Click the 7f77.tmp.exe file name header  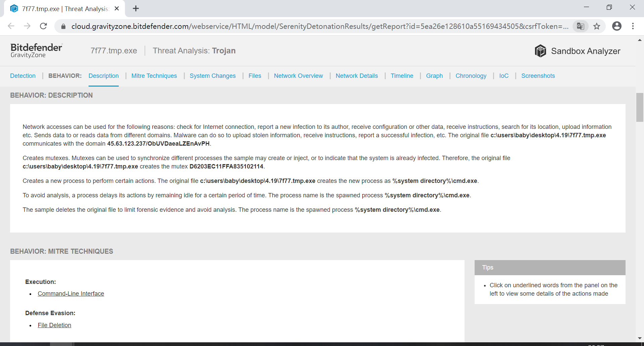click(x=114, y=51)
